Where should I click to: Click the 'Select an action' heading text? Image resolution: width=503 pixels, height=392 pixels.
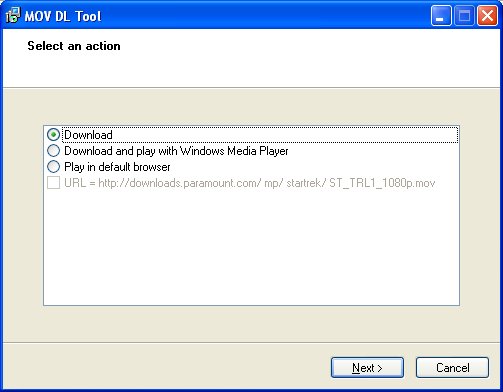[74, 46]
